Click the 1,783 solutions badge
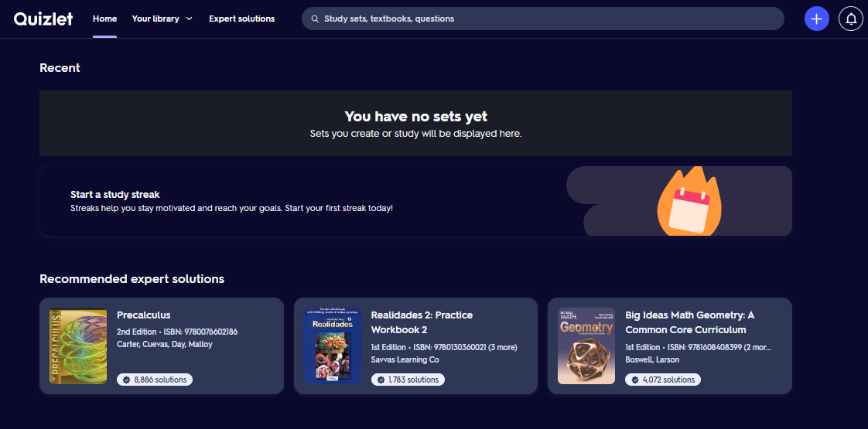Viewport: 868px width, 429px height. pos(408,380)
